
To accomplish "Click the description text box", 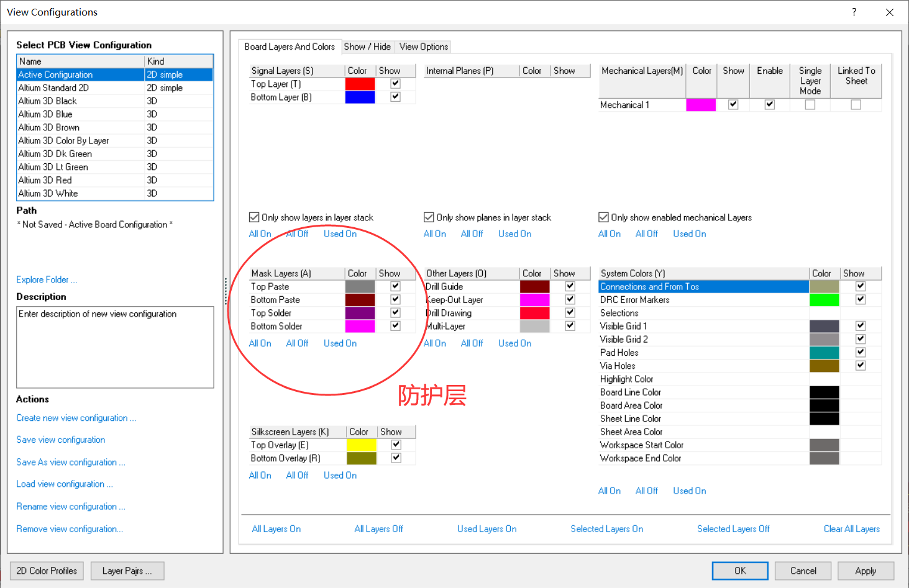I will click(x=115, y=347).
